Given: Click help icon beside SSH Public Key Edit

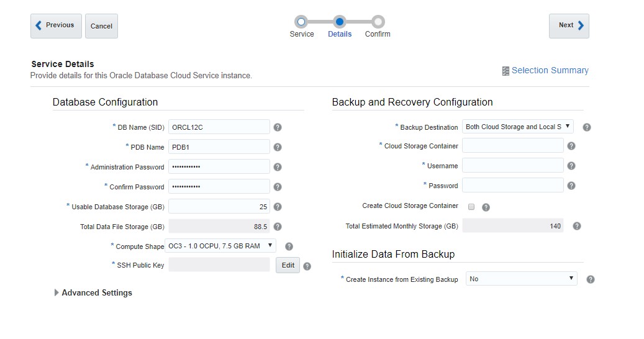Looking at the screenshot, I should tap(307, 266).
